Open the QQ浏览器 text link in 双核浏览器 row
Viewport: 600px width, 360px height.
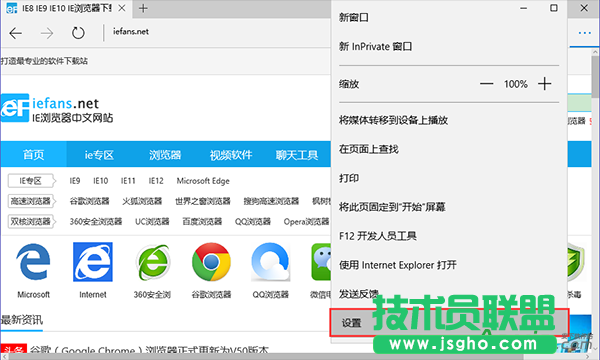[x=253, y=222]
